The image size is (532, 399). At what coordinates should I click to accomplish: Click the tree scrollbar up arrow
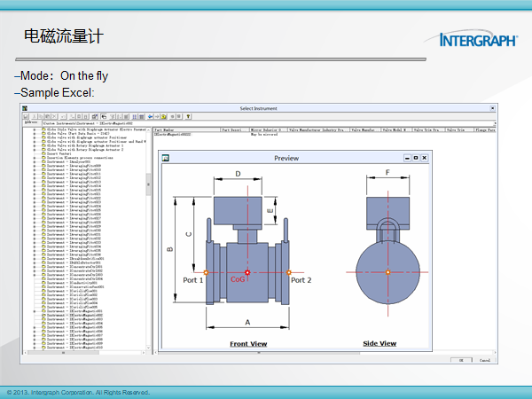[x=148, y=129]
